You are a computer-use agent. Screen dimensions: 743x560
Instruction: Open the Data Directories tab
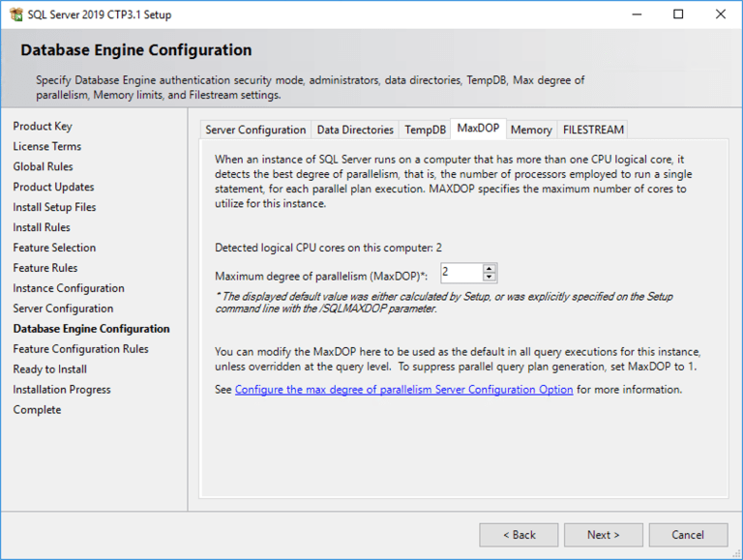[355, 130]
